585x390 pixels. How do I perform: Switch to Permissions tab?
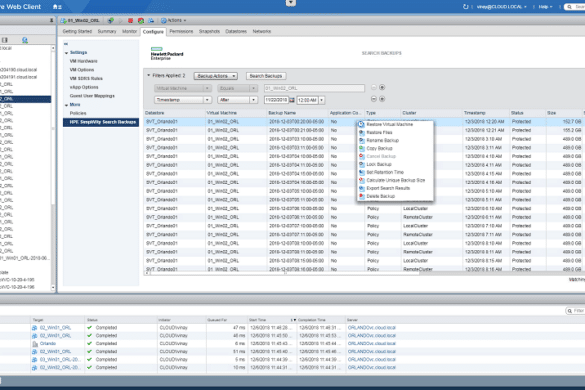tap(181, 31)
